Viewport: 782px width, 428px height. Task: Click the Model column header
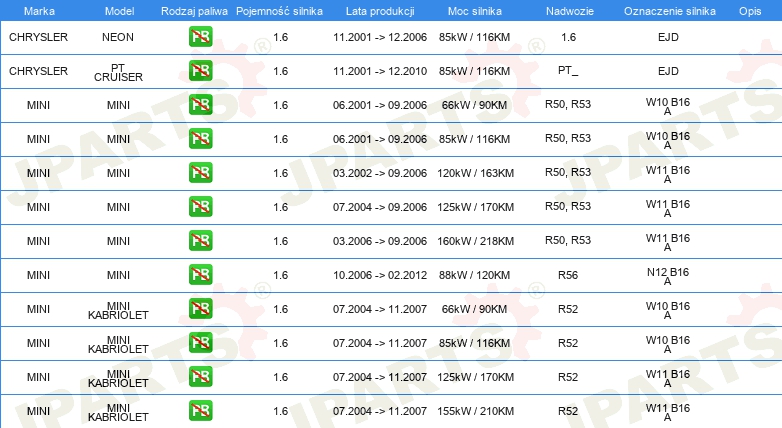tap(119, 11)
